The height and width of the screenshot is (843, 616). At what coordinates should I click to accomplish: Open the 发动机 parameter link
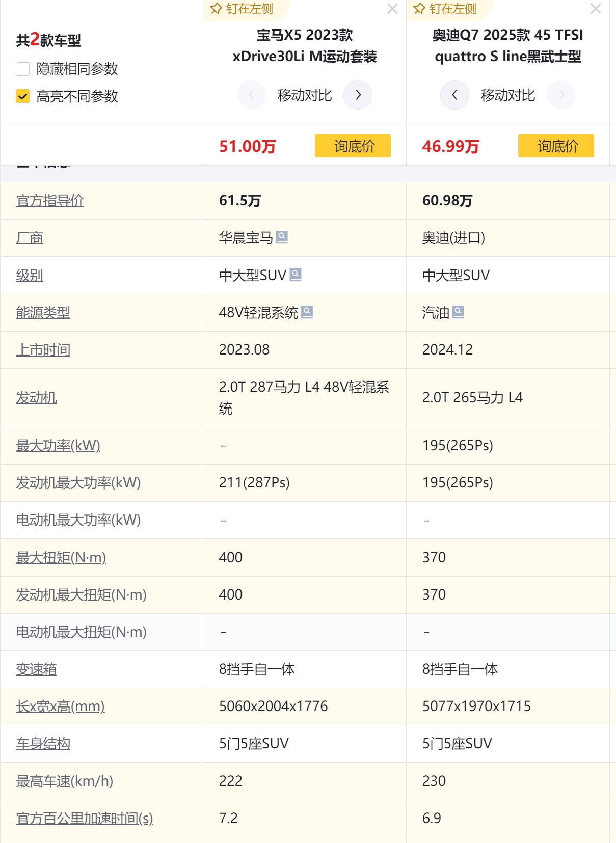click(36, 398)
